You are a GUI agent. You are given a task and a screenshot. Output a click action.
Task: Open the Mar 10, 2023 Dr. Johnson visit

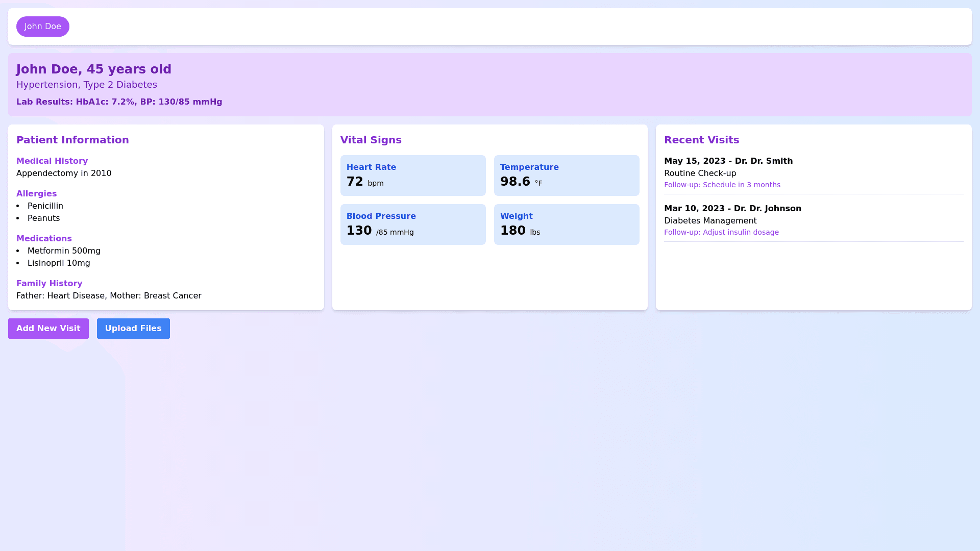pyautogui.click(x=732, y=209)
